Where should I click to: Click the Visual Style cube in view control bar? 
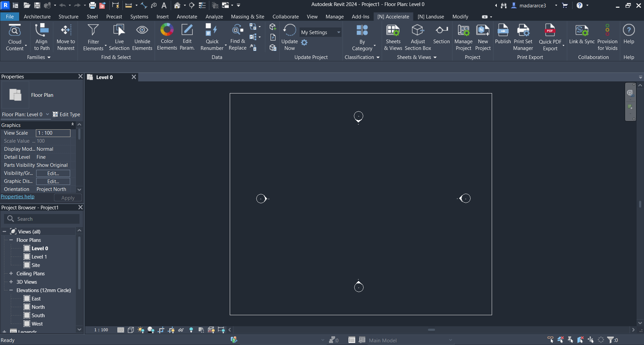[x=131, y=330]
